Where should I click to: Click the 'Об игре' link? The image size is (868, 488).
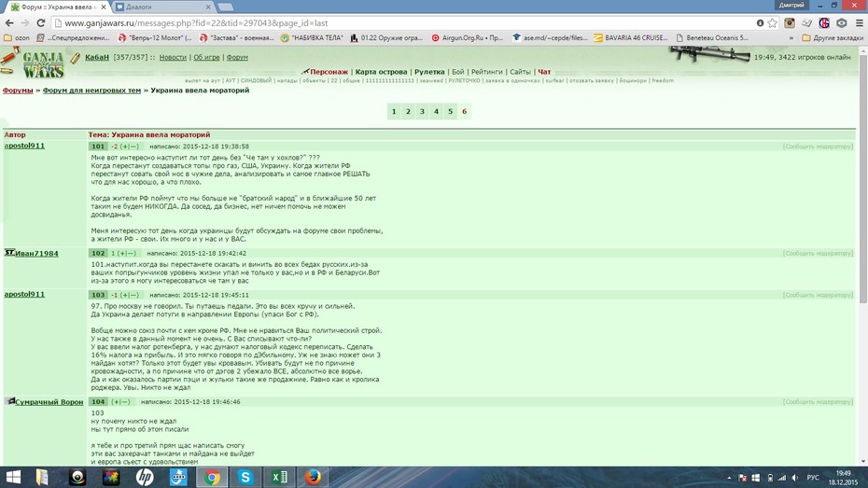coord(206,57)
